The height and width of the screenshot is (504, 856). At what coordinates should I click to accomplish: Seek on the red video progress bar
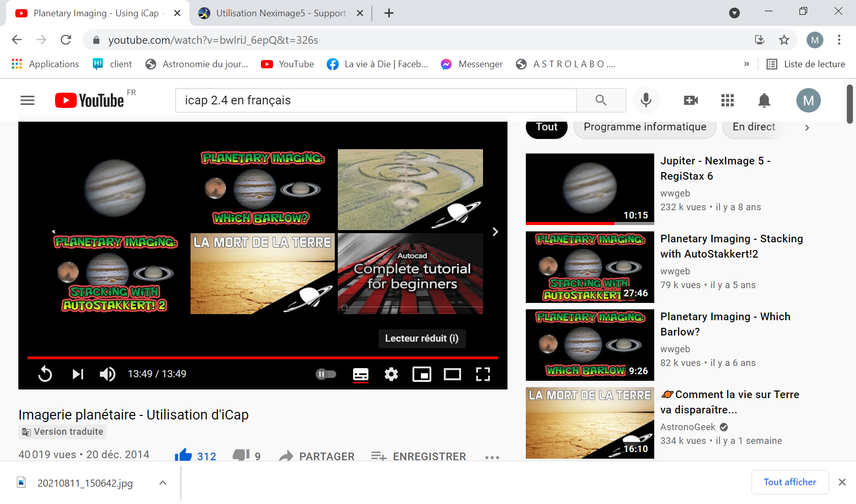click(x=263, y=358)
